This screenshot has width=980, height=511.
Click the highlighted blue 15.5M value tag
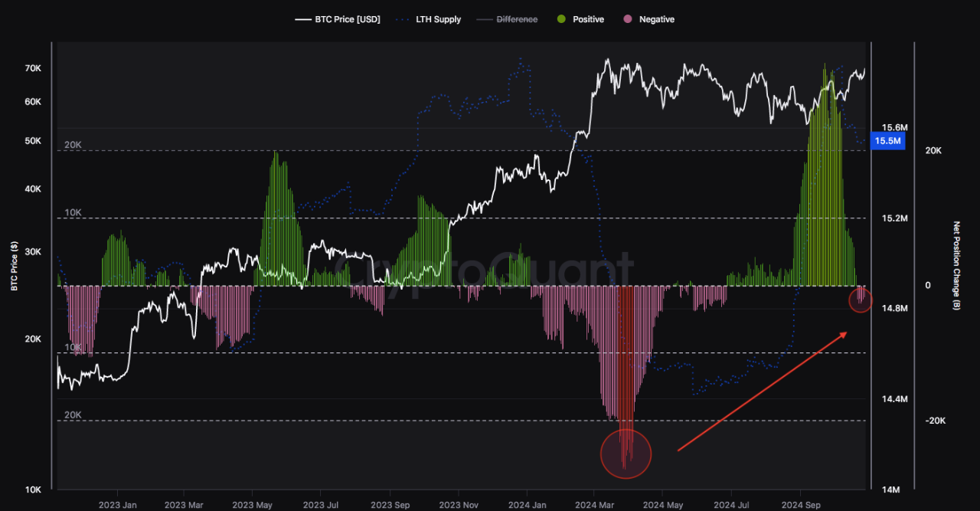(x=887, y=141)
